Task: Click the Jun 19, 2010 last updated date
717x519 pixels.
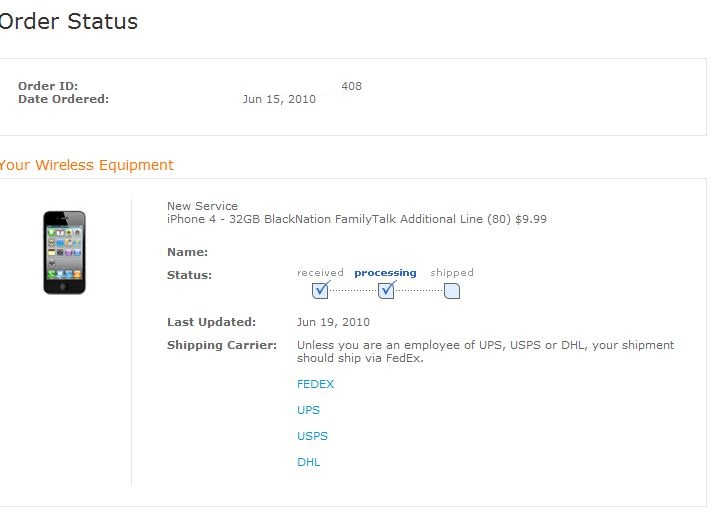Action: (333, 322)
